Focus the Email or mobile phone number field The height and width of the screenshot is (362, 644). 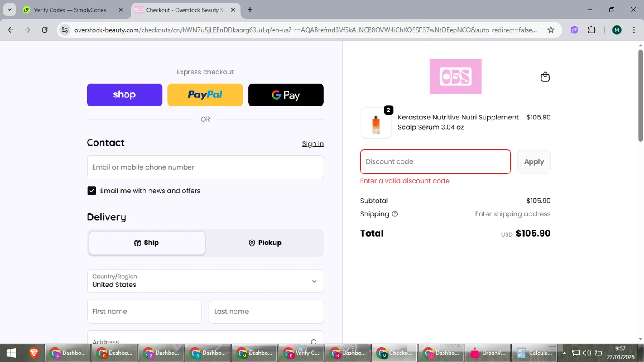[205, 167]
